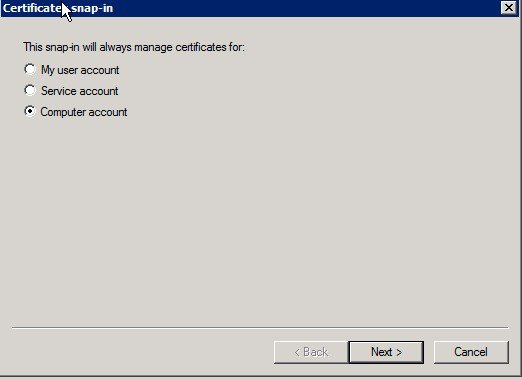
Task: Click the 'My user account' label text
Action: click(80, 70)
